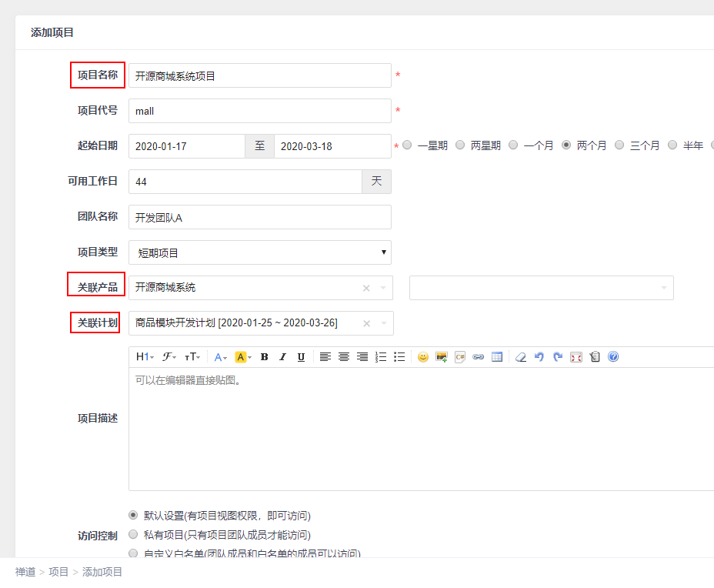Open the empty branch dropdown beside product

pos(542,288)
